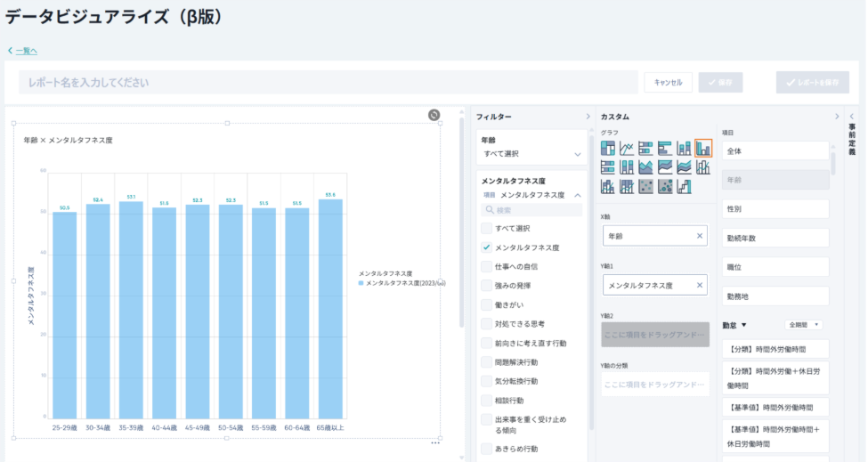Pick 100% horizontal stacked bar chart type

tap(607, 167)
